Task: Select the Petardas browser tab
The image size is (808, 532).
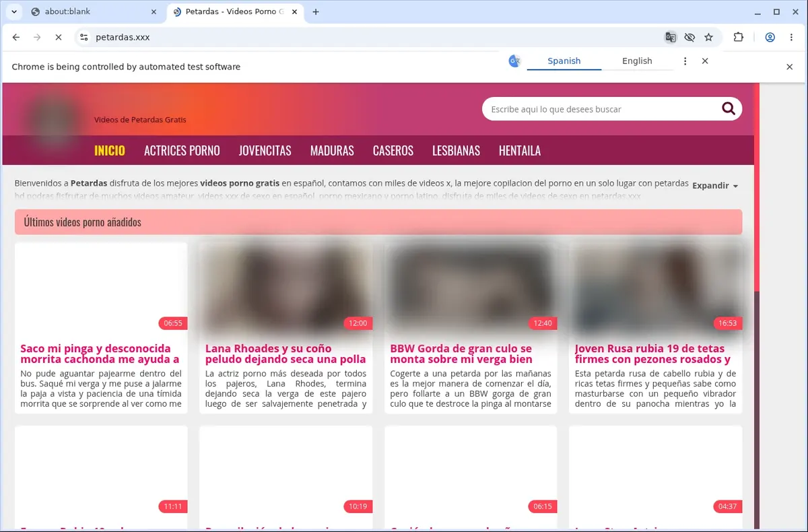Action: tap(234, 11)
